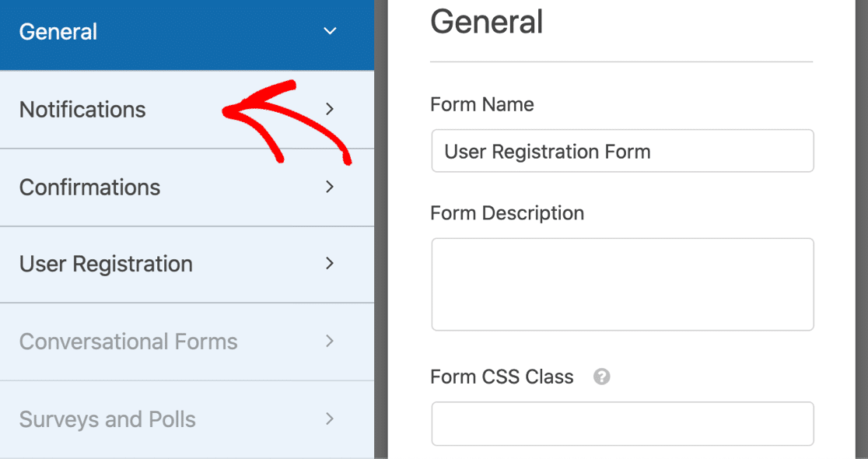Click into the Form CSS Class field
This screenshot has width=868, height=459.
click(x=622, y=423)
